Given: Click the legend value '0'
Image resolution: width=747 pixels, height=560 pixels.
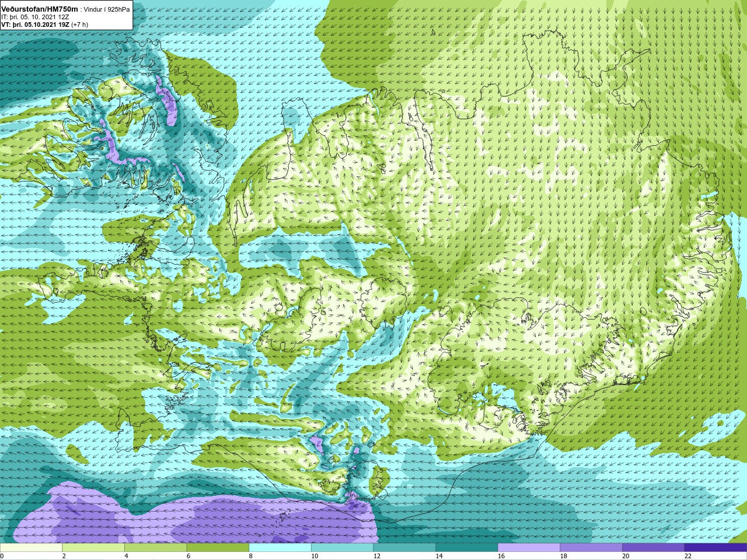Looking at the screenshot, I should pyautogui.click(x=2, y=556).
